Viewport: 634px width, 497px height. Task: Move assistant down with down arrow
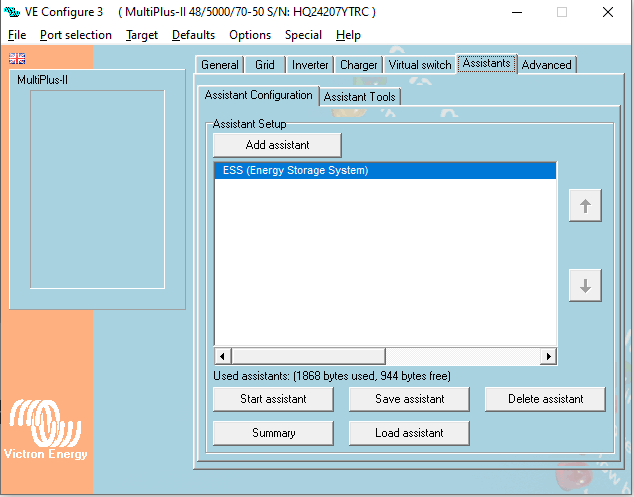click(585, 285)
